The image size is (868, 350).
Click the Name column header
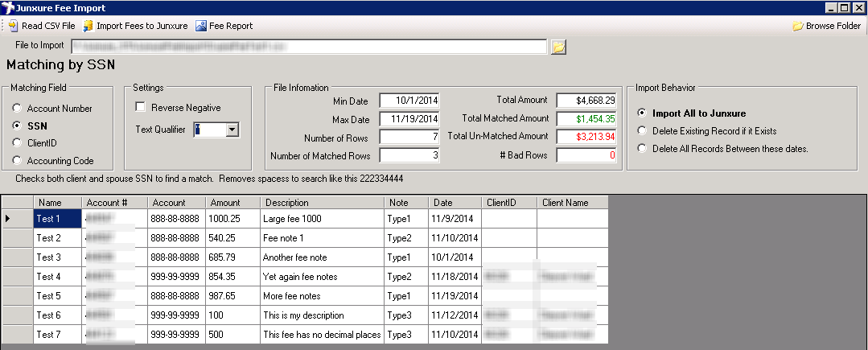pos(58,202)
